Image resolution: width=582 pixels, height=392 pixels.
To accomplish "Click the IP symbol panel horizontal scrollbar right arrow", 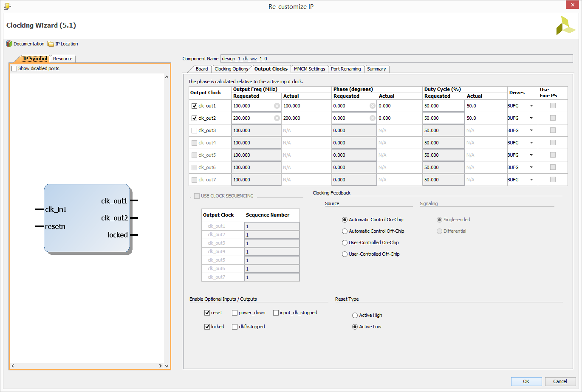I will [161, 366].
